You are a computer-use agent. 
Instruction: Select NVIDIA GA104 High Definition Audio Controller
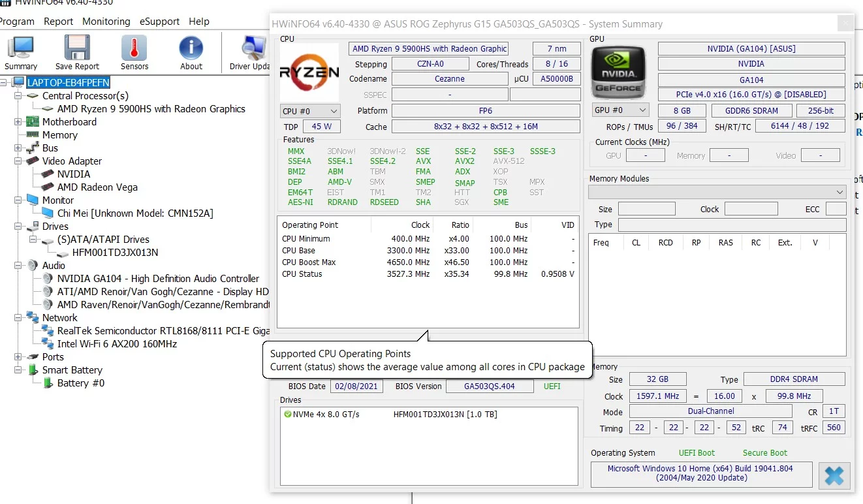158,279
